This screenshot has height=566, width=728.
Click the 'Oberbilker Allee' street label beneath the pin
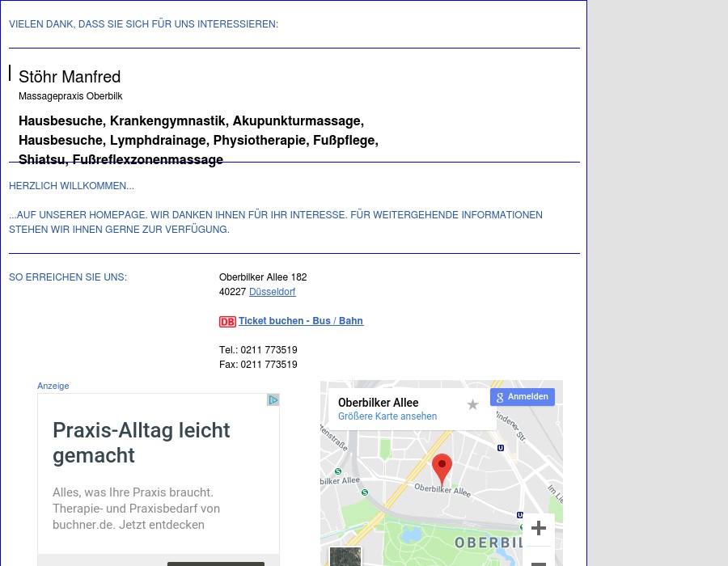(442, 489)
